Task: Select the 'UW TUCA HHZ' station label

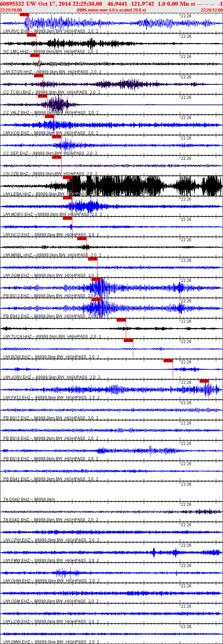Action: tap(18, 337)
